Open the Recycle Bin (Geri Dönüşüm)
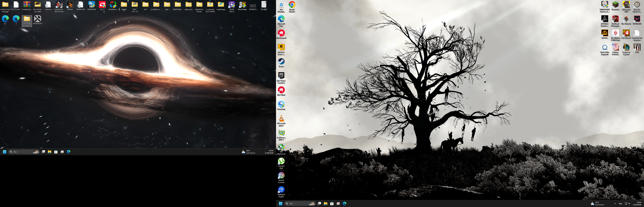Viewport: 644px width, 207px height. [281, 7]
